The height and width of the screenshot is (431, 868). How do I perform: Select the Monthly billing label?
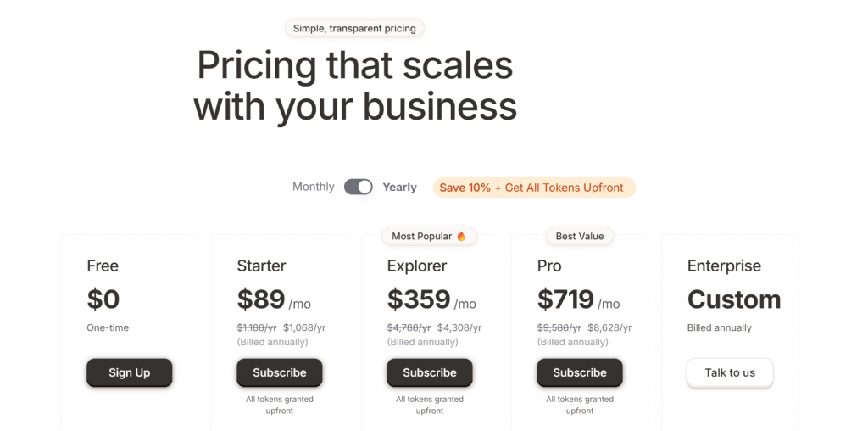(314, 187)
